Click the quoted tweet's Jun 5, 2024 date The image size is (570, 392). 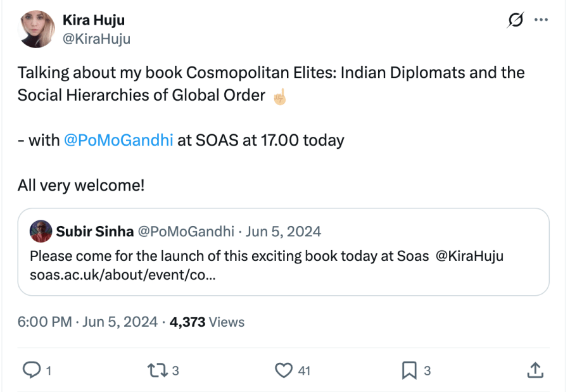(282, 231)
